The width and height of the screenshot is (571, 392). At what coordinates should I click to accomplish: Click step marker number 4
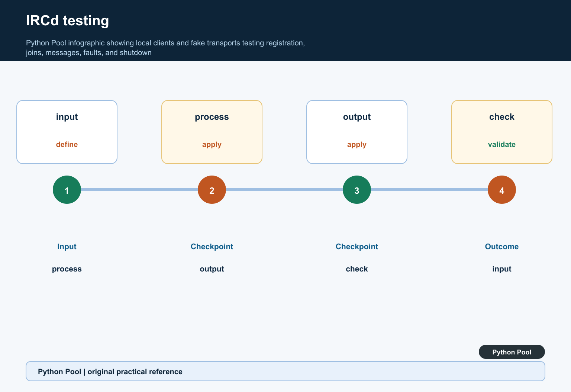click(502, 190)
